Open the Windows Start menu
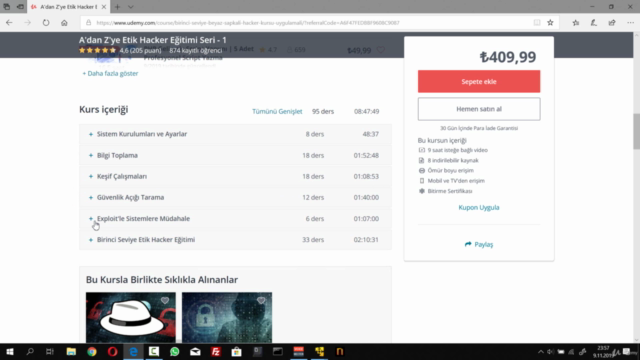Screen dimensions: 640x360 click(x=10, y=351)
